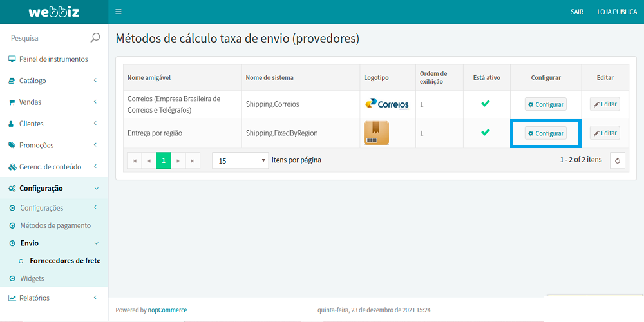This screenshot has height=322, width=644.
Task: Click the next page arrow in the pager
Action: pos(178,160)
